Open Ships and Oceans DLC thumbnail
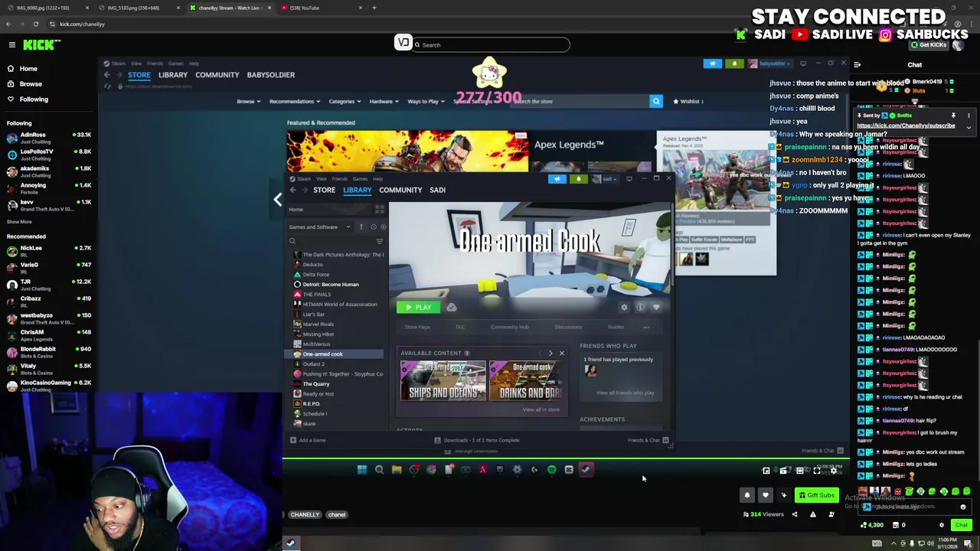 click(443, 380)
